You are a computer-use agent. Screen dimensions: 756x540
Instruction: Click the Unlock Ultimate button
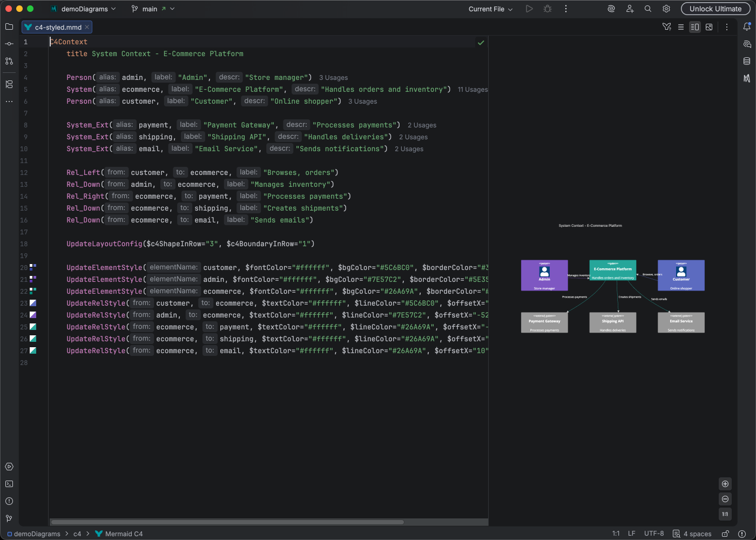tap(715, 9)
